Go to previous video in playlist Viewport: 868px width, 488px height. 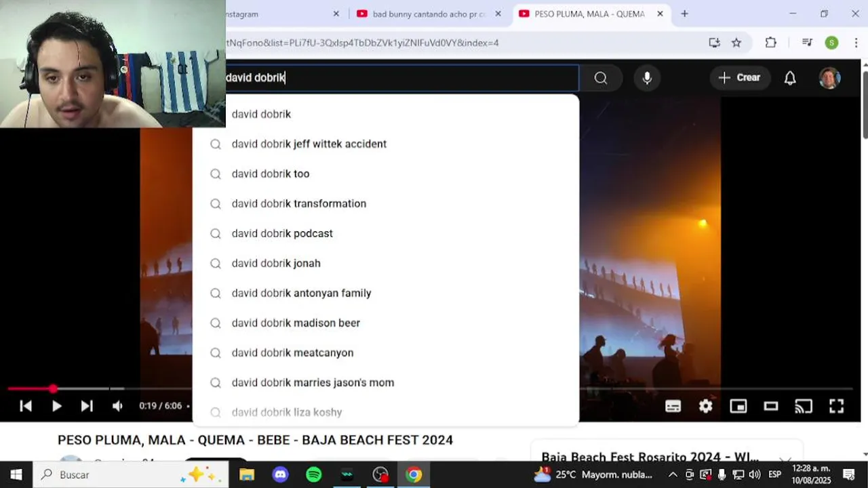[26, 406]
